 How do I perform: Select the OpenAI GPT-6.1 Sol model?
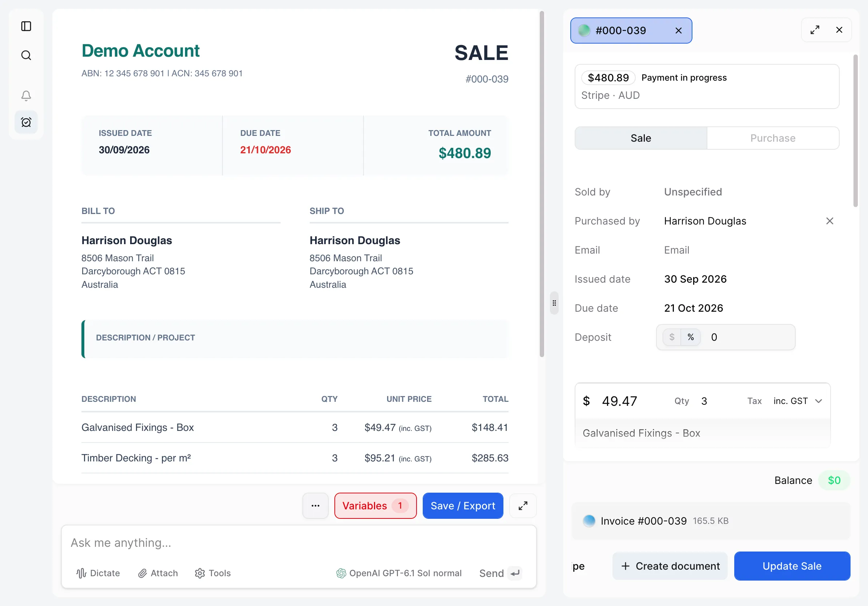399,573
